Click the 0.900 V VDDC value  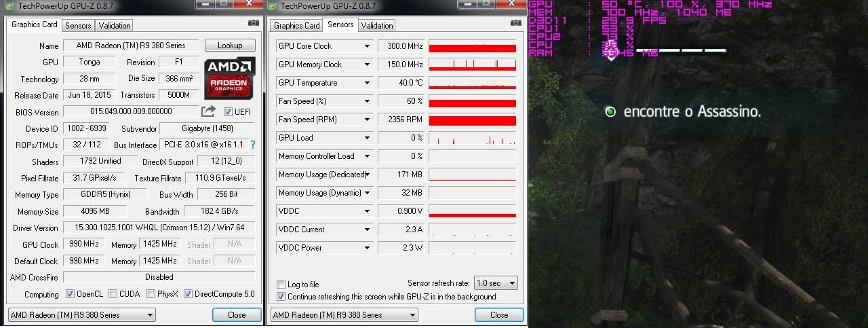tap(401, 211)
